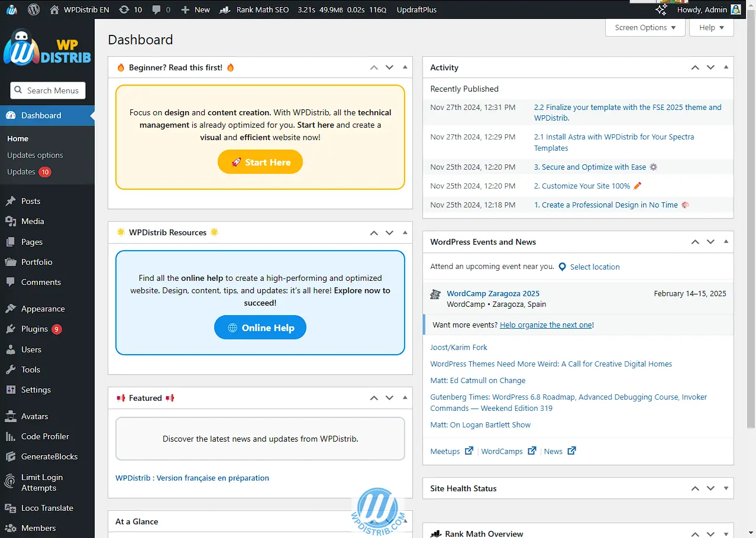Click the external link icon next to News
Screen dimensions: 756x538
(571, 451)
